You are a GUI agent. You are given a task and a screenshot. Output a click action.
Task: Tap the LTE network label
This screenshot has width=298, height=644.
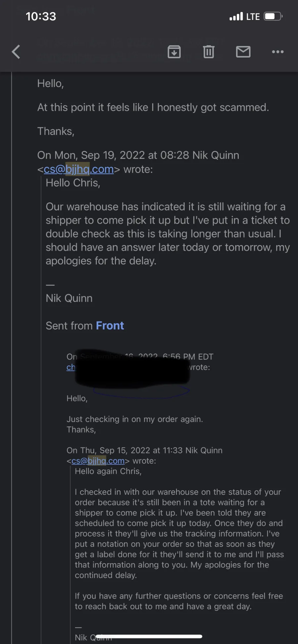coord(253,17)
